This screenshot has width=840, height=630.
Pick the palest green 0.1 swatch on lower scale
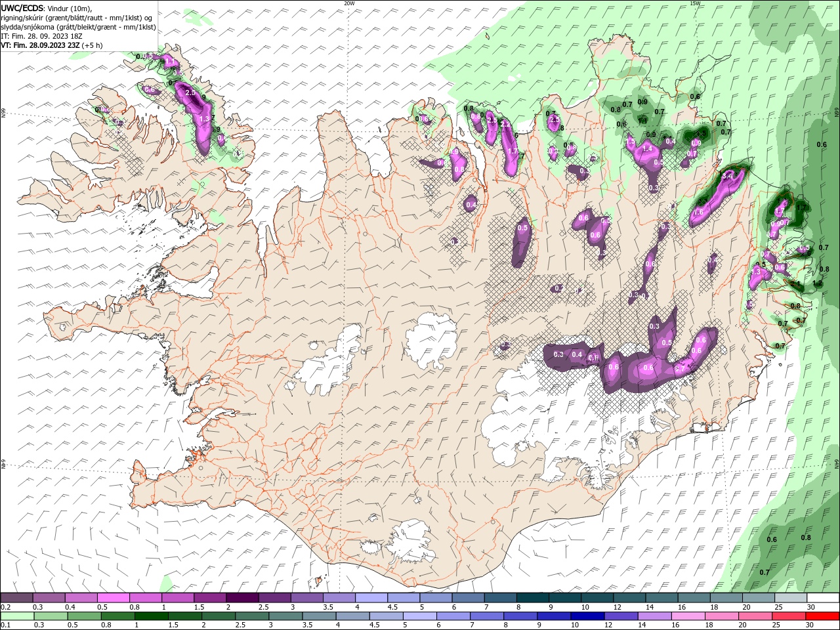pyautogui.click(x=18, y=616)
